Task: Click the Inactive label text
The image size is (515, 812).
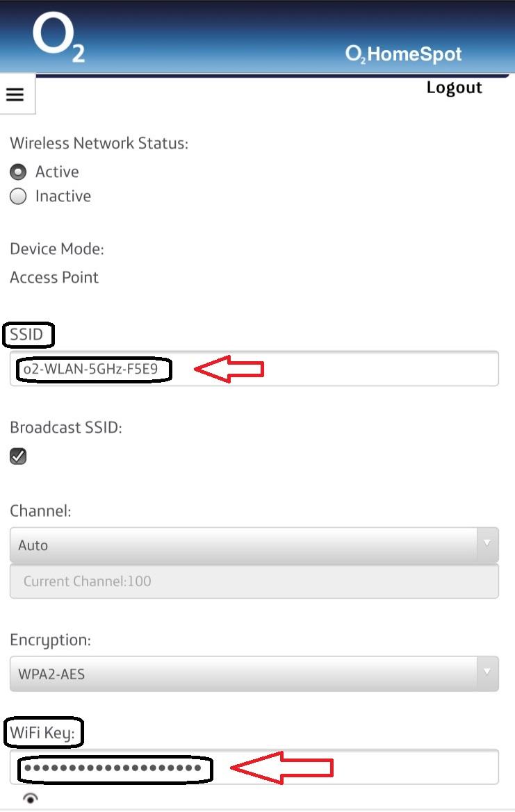Action: 63,196
